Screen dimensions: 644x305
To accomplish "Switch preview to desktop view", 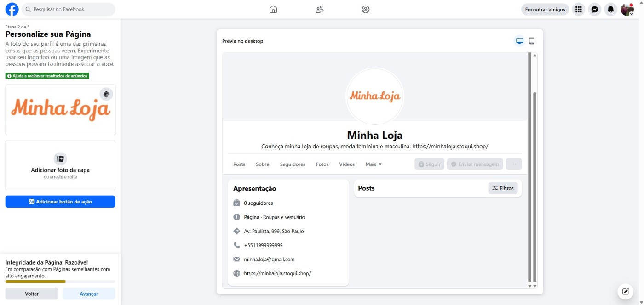I will click(x=519, y=41).
